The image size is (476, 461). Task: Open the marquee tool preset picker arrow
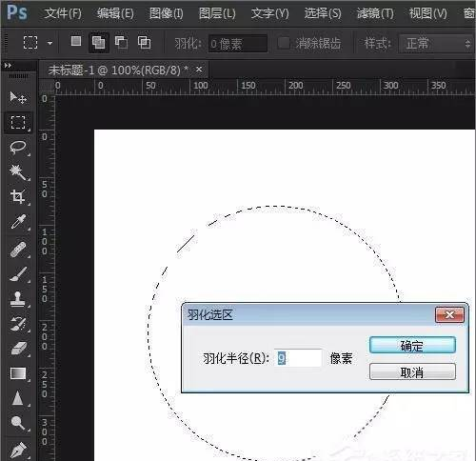tap(50, 43)
